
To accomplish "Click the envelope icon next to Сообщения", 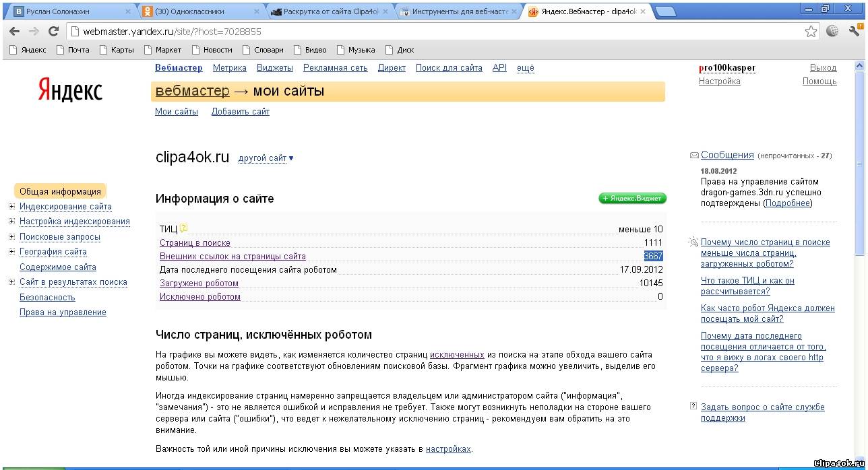I will [694, 156].
